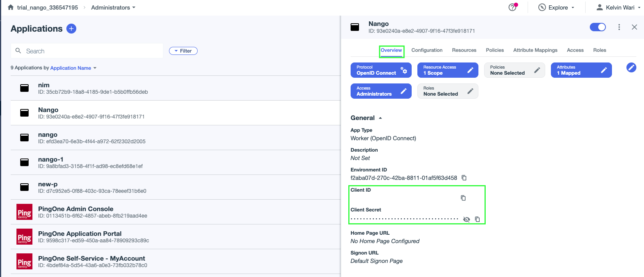
Task: Focus the applications Search field
Action: [87, 51]
